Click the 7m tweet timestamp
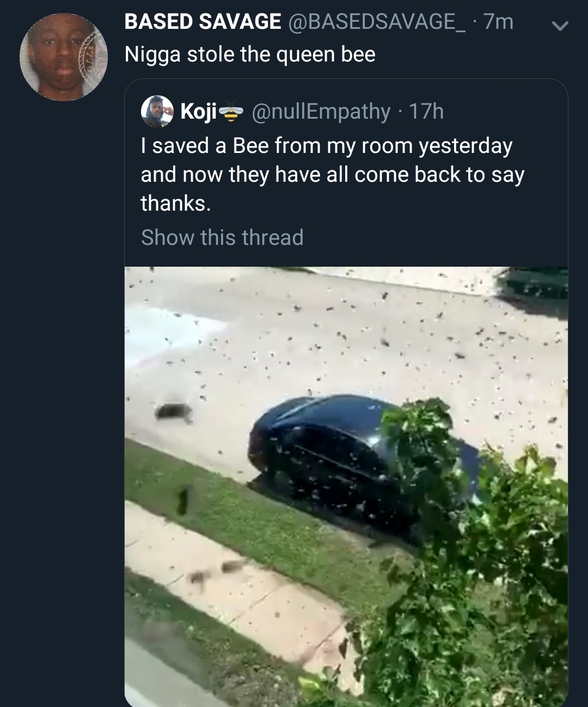The height and width of the screenshot is (707, 588). 498,22
